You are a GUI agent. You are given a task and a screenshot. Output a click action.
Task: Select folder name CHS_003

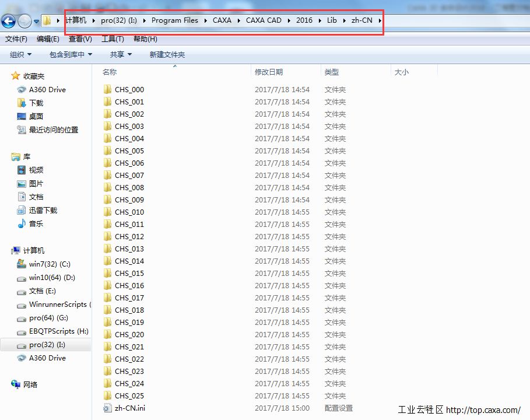(129, 127)
